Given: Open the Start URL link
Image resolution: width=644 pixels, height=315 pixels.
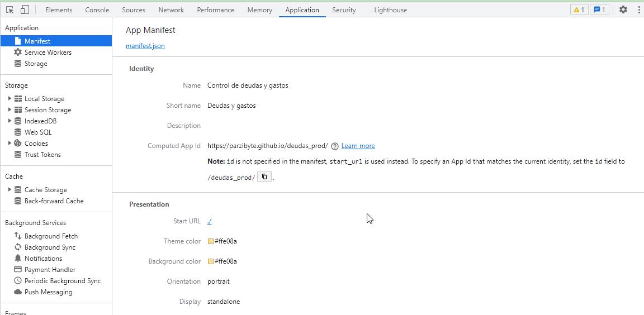Looking at the screenshot, I should coord(209,221).
